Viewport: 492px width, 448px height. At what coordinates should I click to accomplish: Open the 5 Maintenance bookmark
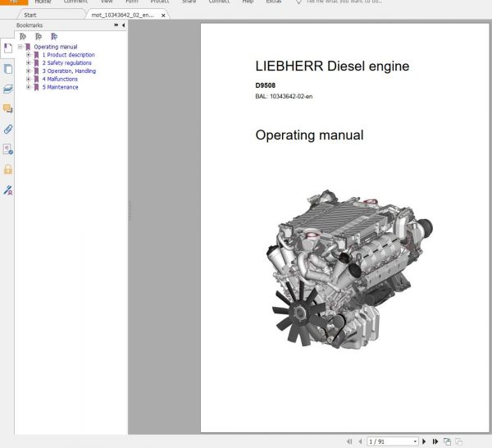60,87
